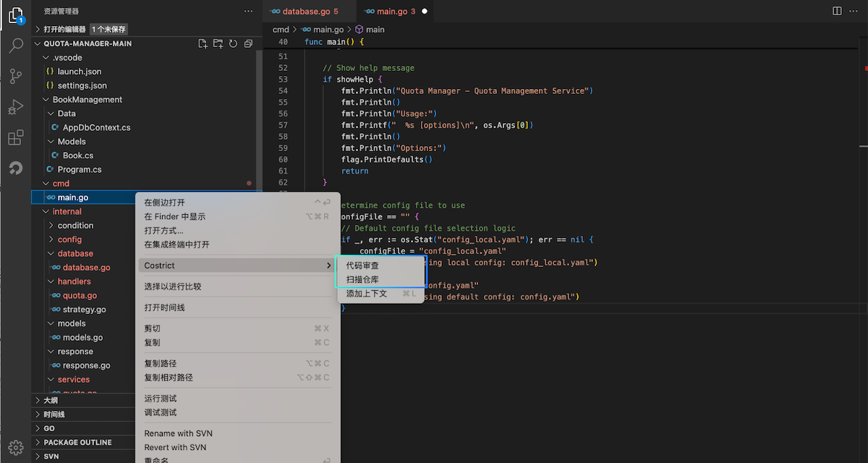This screenshot has width=868, height=463.
Task: Open the Explorer icon in activity bar
Action: 15,14
